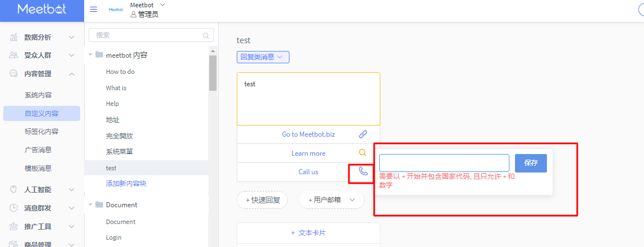Click the test message text area
644x247 pixels.
pyautogui.click(x=309, y=99)
